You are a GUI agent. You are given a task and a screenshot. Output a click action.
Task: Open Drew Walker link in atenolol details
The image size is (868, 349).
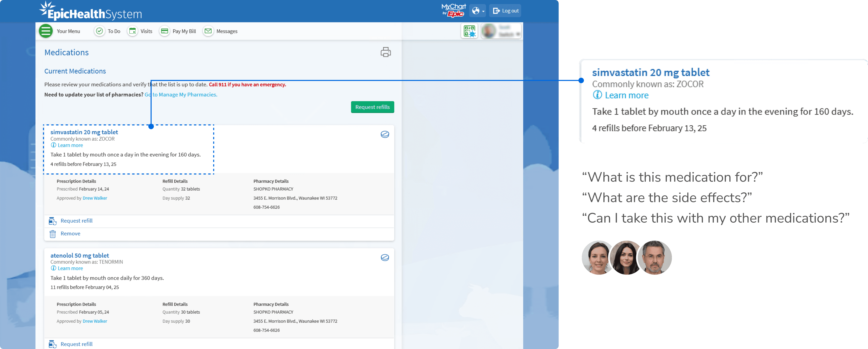[95, 321]
